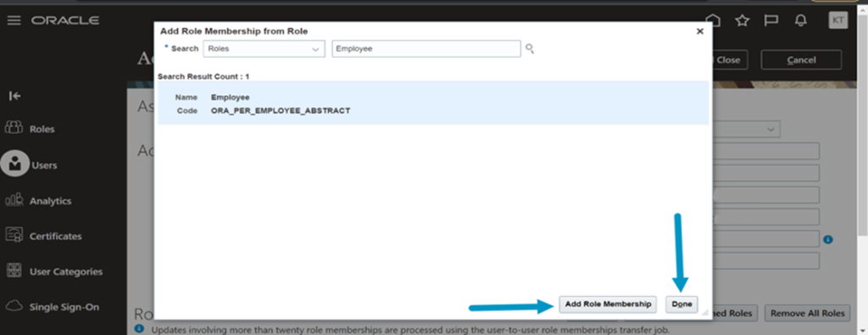Click blue info icon beside input field
This screenshot has height=335, width=868.
828,240
